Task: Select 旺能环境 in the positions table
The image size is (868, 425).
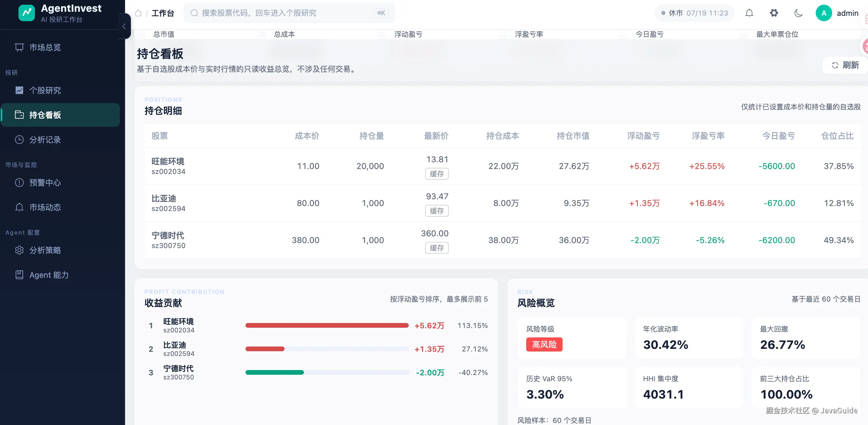Action: pos(168,162)
